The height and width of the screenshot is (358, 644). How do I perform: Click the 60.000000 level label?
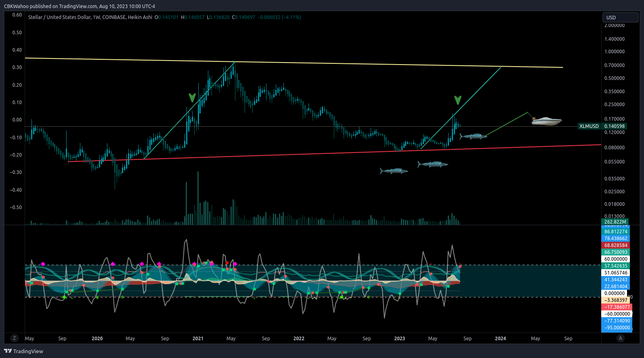click(x=616, y=259)
